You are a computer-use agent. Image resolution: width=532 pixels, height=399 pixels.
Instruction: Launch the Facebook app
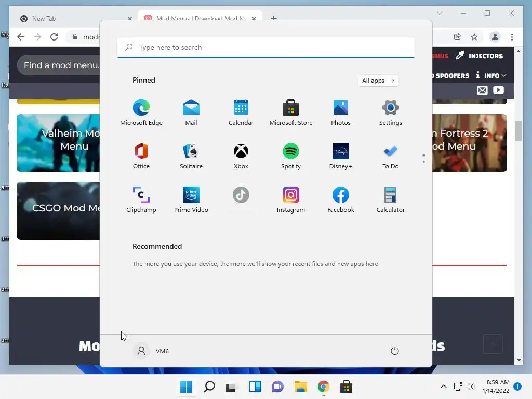click(341, 200)
